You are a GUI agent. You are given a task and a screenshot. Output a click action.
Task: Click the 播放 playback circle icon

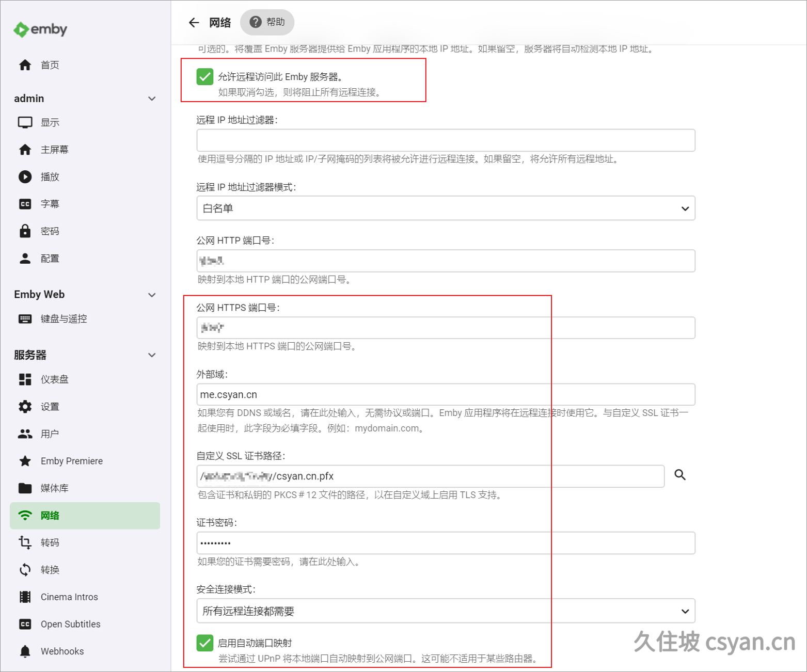pyautogui.click(x=25, y=177)
